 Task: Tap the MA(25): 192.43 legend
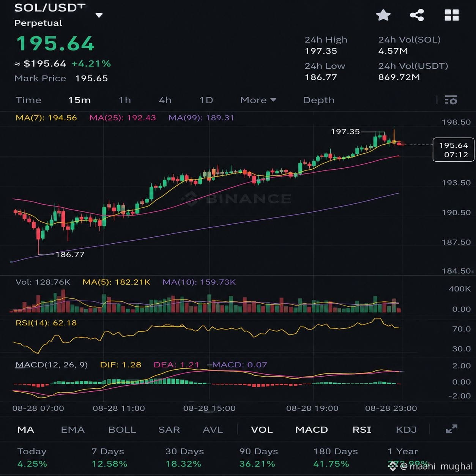click(123, 118)
